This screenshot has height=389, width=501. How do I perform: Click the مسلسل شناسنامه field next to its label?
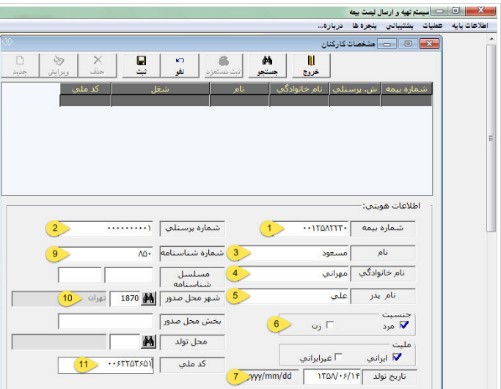click(x=129, y=275)
